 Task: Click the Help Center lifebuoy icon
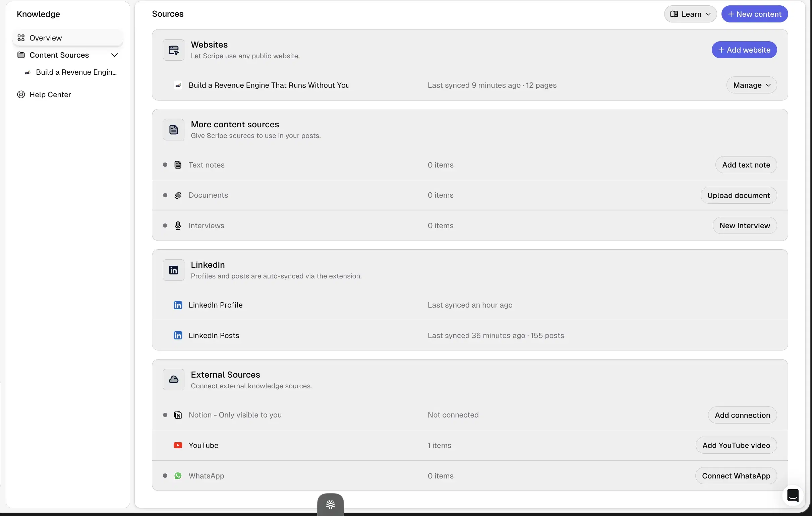click(21, 94)
